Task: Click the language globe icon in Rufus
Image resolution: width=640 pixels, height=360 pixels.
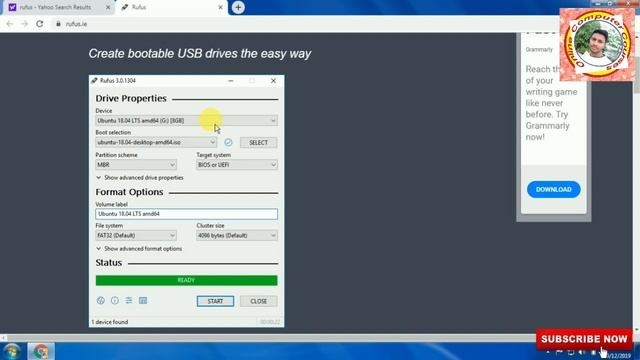Action: (100, 301)
